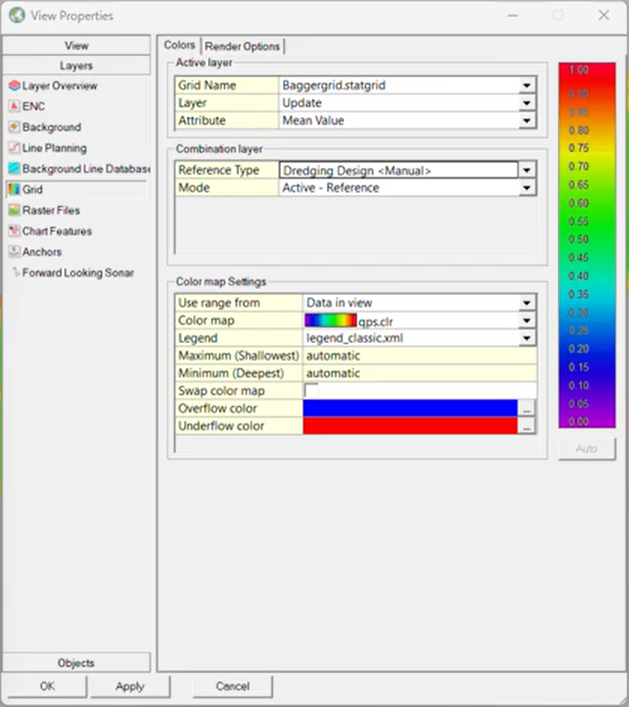
Task: Click the Dredging Design <Manual> reference field
Action: coord(399,170)
